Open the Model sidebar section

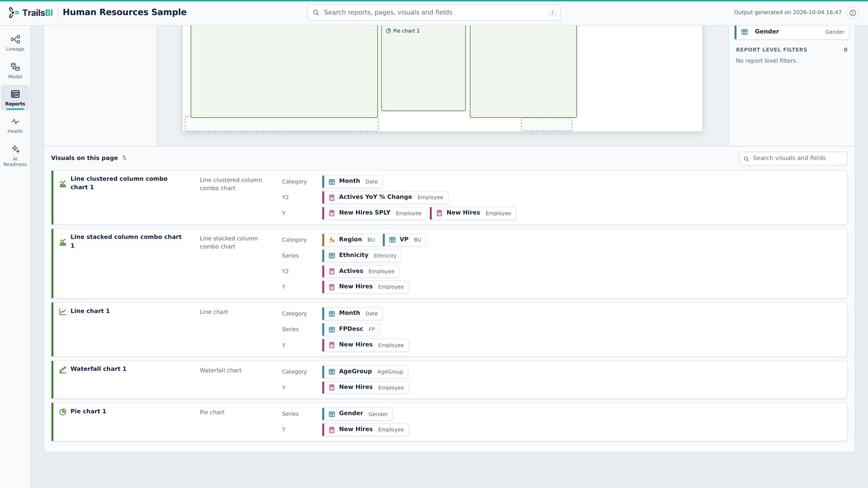coord(15,71)
